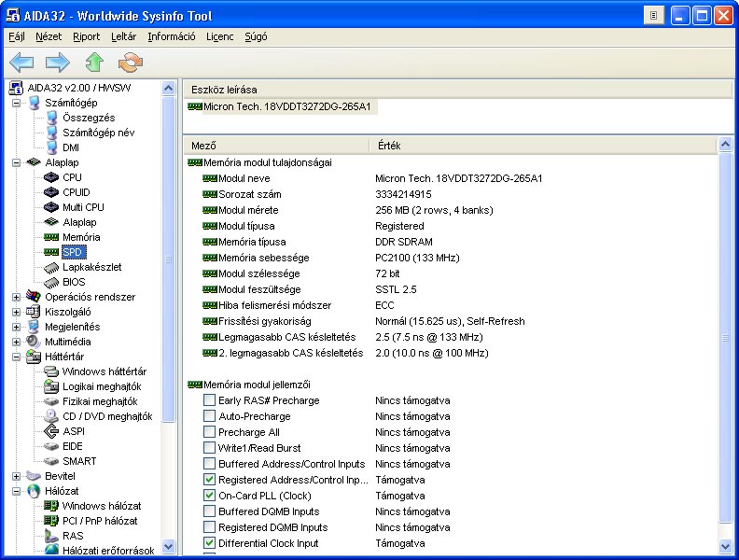Viewport: 739px width, 560px height.
Task: Open the Súgó menu
Action: pyautogui.click(x=256, y=36)
